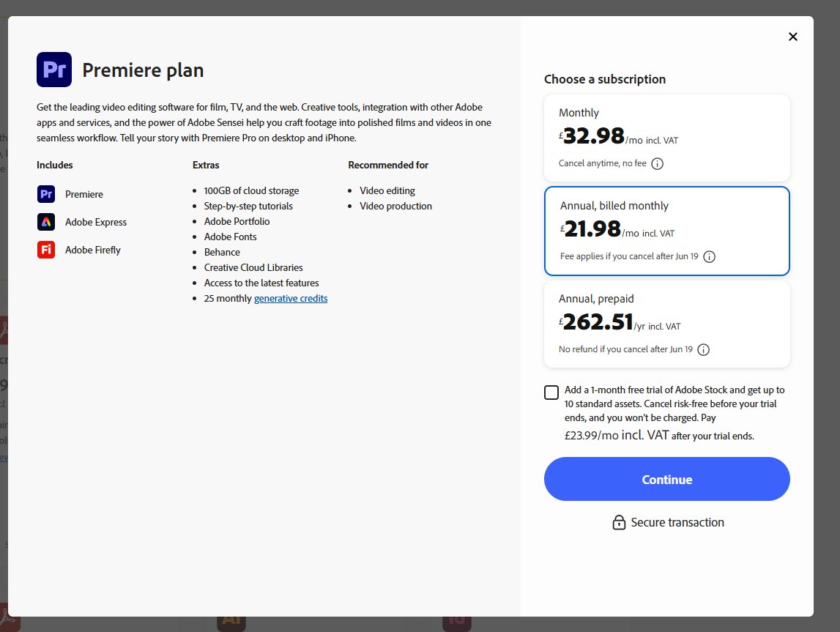Click Adobe Fonts in Extras list
The width and height of the screenshot is (840, 632).
coord(231,237)
